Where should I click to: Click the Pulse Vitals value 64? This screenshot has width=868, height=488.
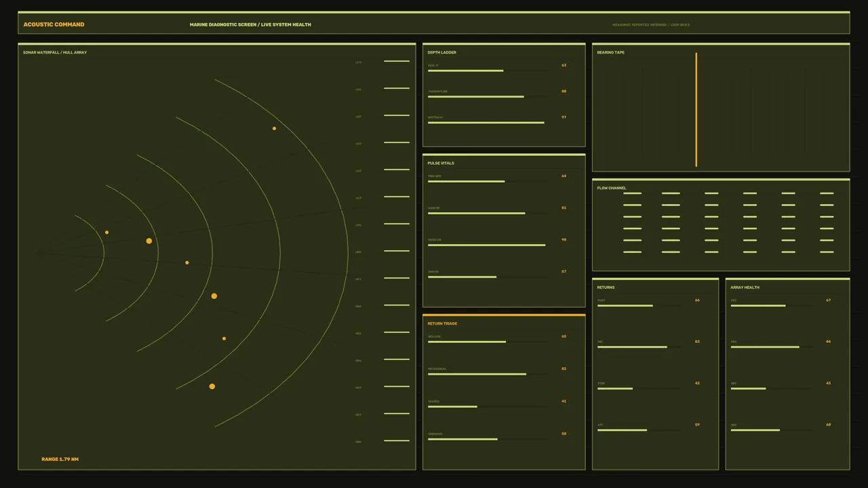[564, 176]
